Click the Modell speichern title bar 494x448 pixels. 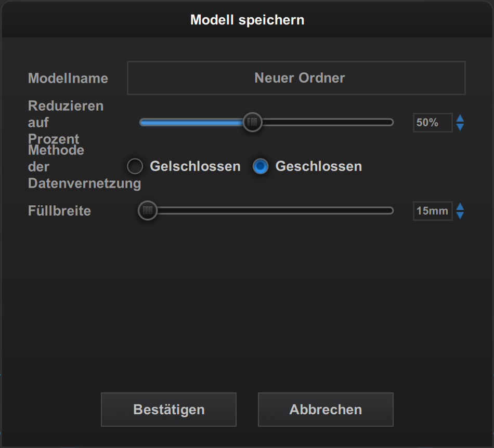tap(247, 20)
